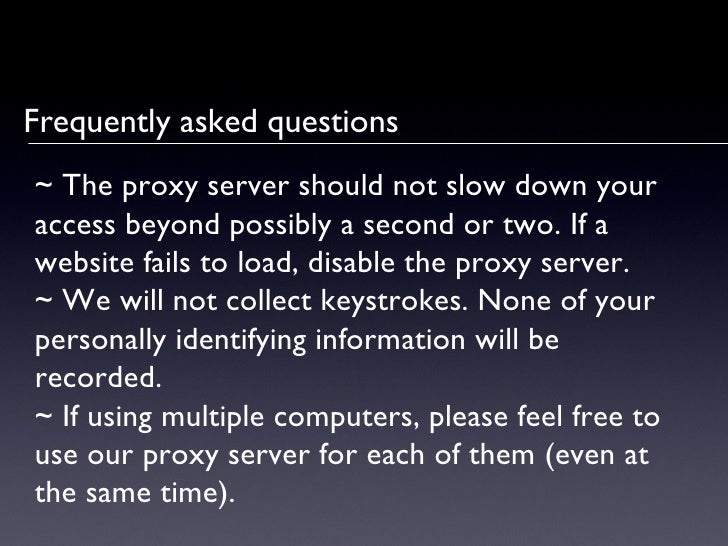Viewport: 728px width, 546px height.
Task: Click the phrase 'personally identifying information'
Action: pos(250,340)
